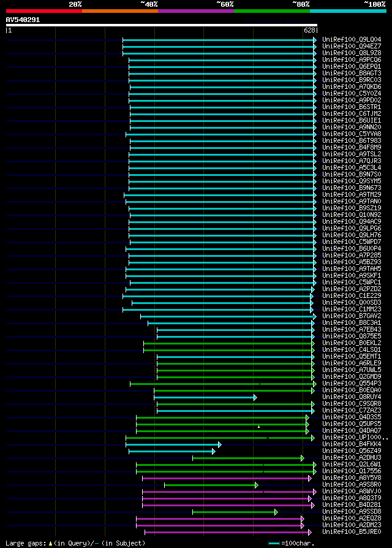Click the yellow gap symbol in the legend

[51, 544]
